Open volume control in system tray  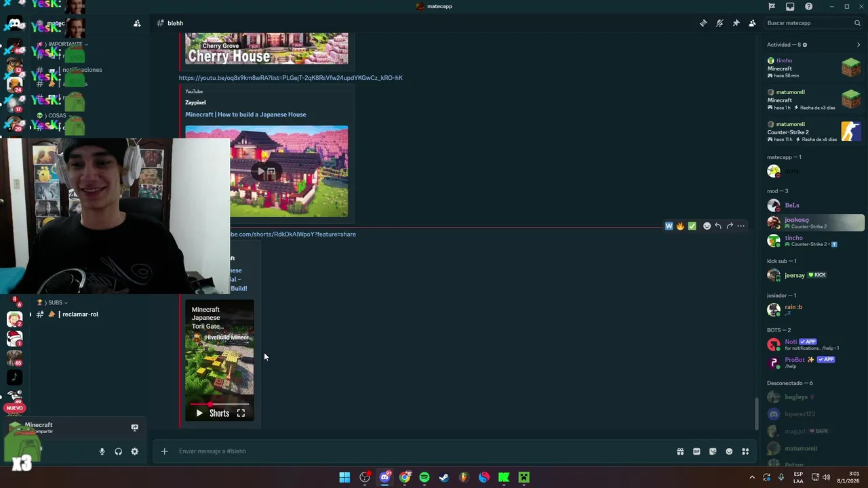[826, 477]
